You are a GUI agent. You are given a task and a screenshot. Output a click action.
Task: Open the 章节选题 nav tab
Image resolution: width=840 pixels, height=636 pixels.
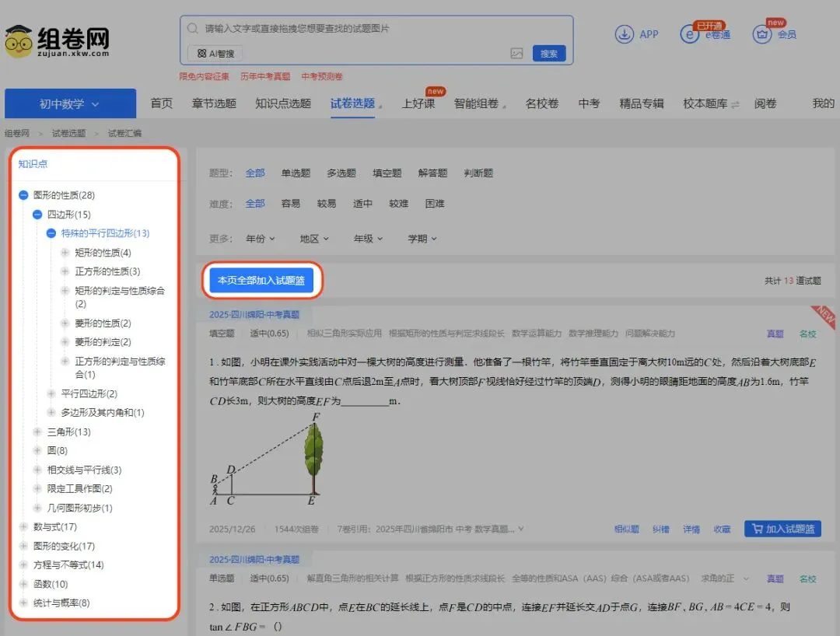click(215, 103)
